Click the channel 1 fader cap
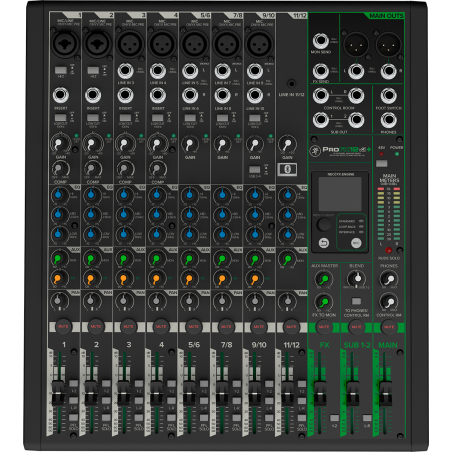452x452 pixels. tap(58, 393)
